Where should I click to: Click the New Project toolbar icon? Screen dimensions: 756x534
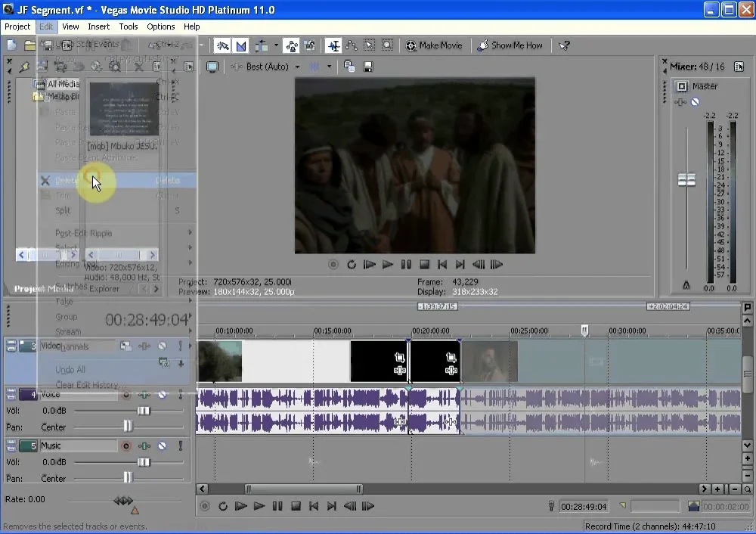coord(11,45)
